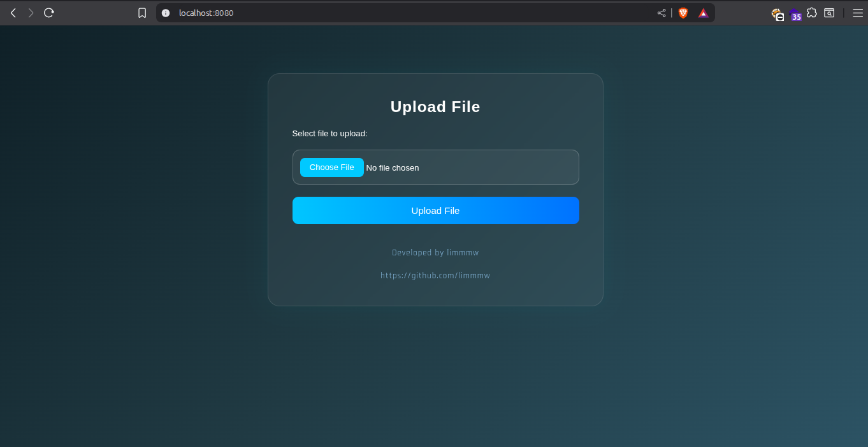Screen dimensions: 868x447
Task: Click the browser forward arrow
Action: tap(31, 13)
